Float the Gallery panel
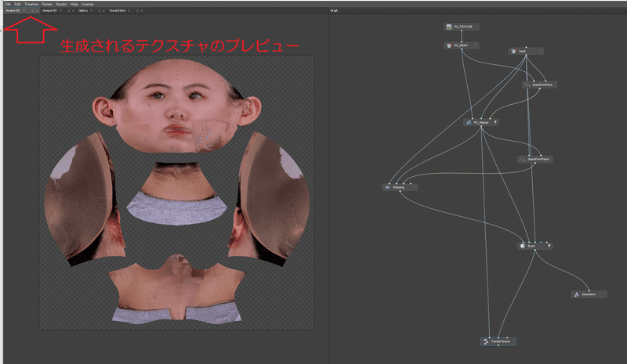627x364 pixels. point(100,11)
